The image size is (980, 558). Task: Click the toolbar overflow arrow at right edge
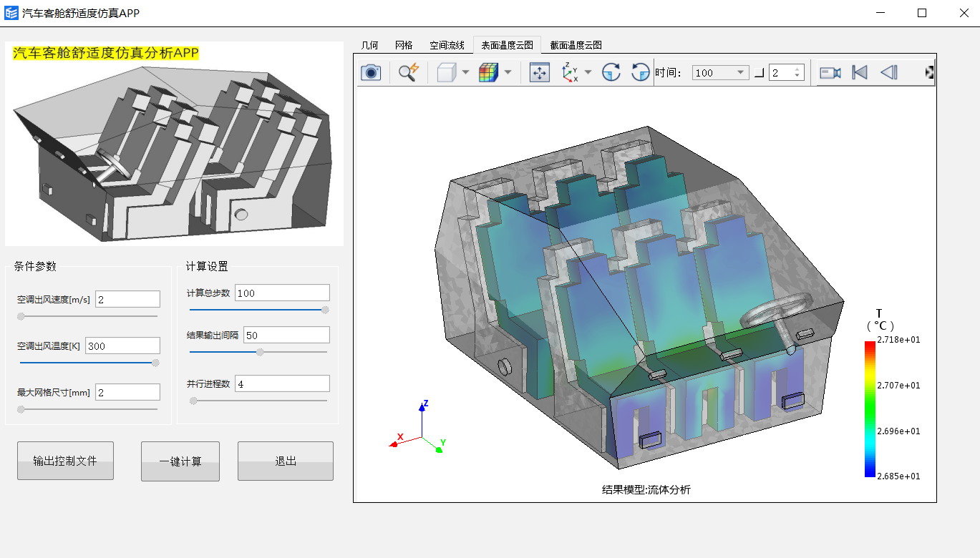click(x=930, y=72)
